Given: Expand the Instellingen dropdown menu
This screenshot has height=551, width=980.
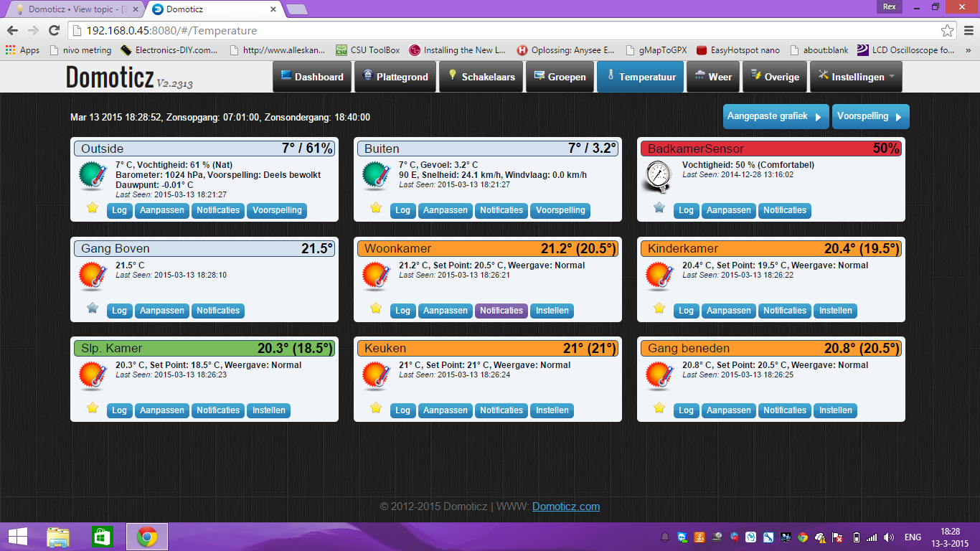Looking at the screenshot, I should point(856,77).
